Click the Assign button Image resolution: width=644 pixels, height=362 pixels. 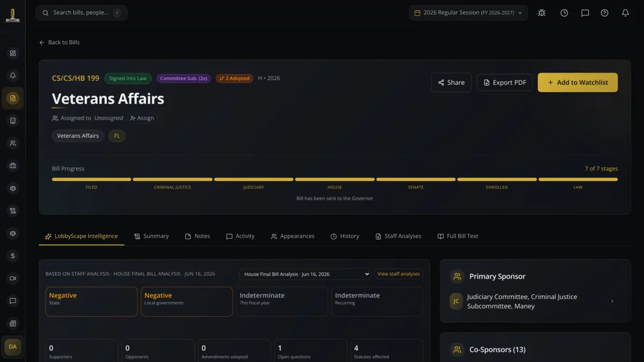tap(142, 118)
